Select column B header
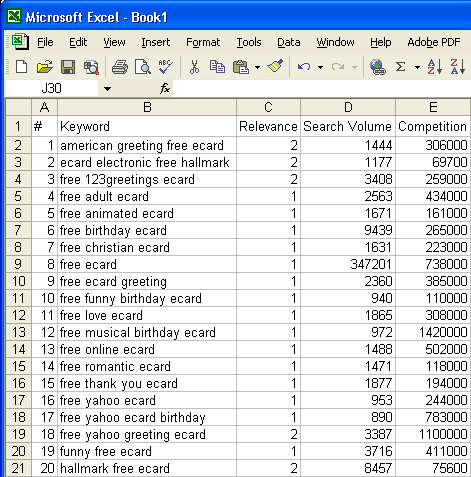 click(147, 107)
